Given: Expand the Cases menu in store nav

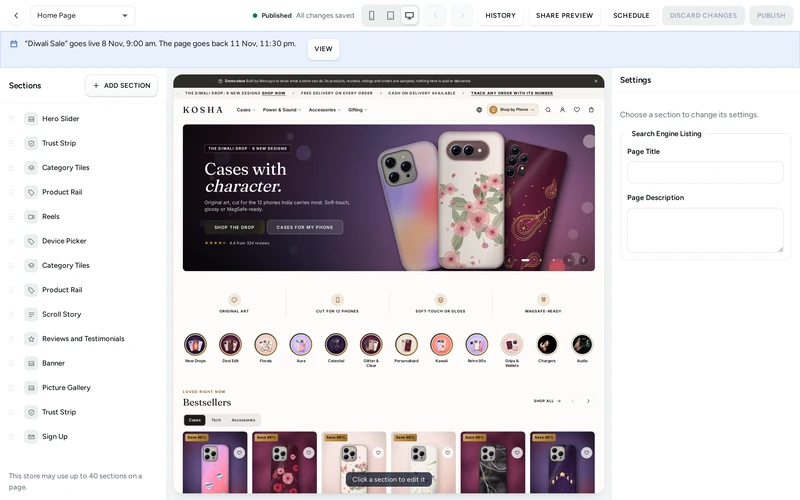Looking at the screenshot, I should pos(245,110).
